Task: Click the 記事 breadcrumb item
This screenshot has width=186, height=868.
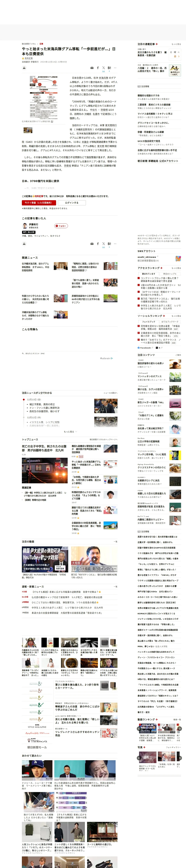Action: tap(41, 44)
